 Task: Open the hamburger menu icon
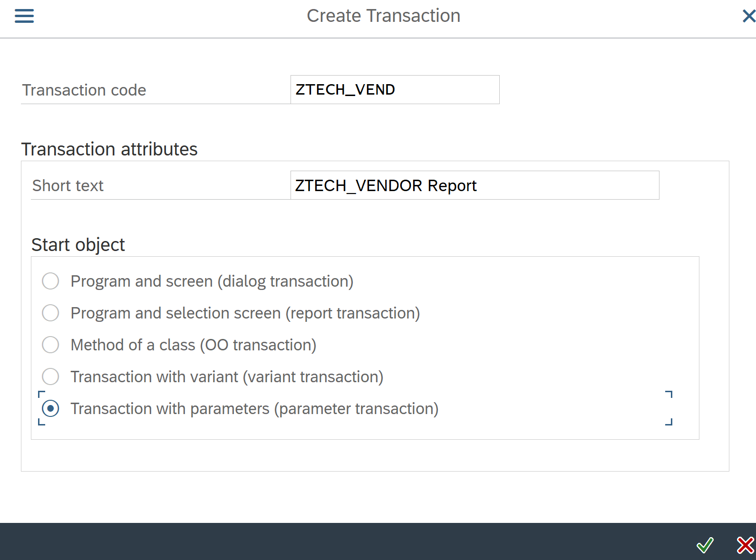24,16
